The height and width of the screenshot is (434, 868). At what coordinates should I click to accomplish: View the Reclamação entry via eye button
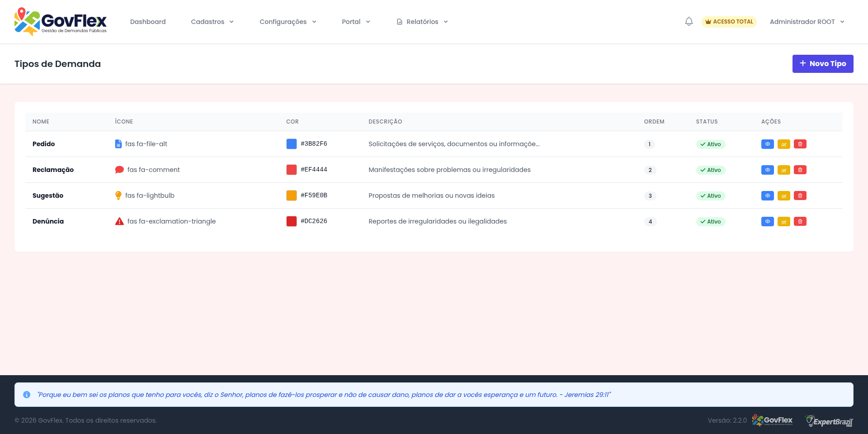click(x=767, y=170)
